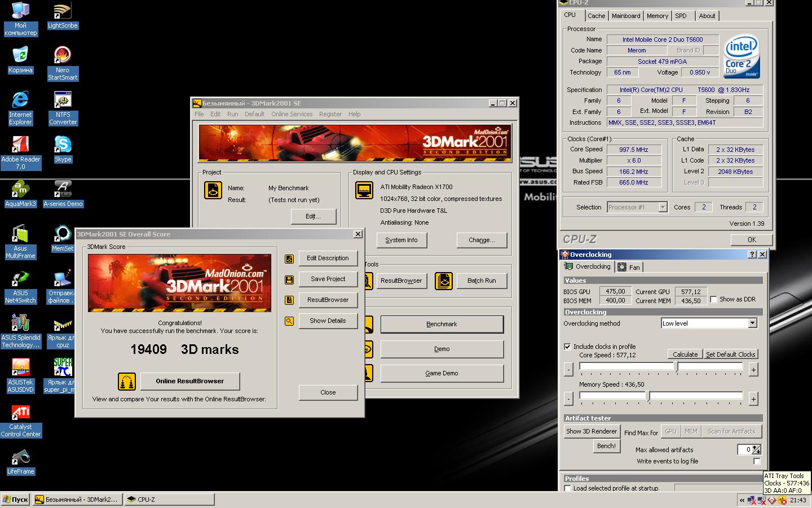
Task: Toggle the Show as DDR checkbox
Action: 713,299
